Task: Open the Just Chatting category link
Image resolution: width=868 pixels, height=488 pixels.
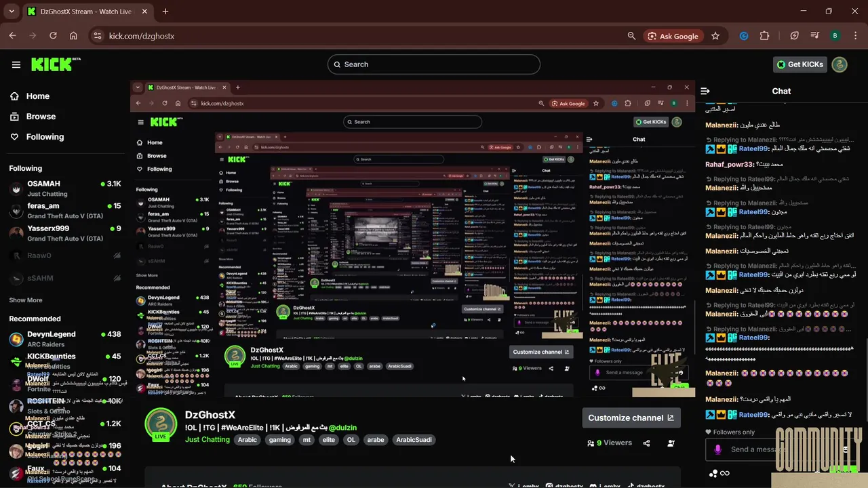Action: (208, 439)
